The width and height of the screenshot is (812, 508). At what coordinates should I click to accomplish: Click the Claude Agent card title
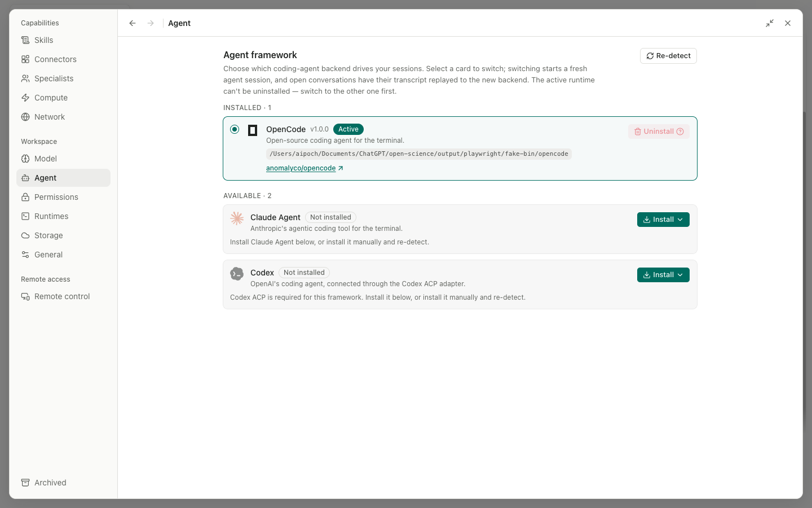(x=275, y=217)
